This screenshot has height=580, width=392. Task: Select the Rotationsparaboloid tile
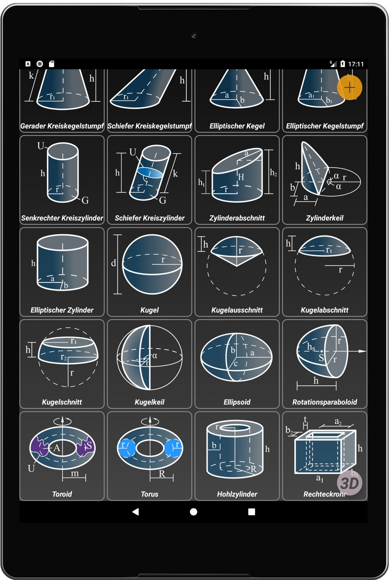[325, 364]
